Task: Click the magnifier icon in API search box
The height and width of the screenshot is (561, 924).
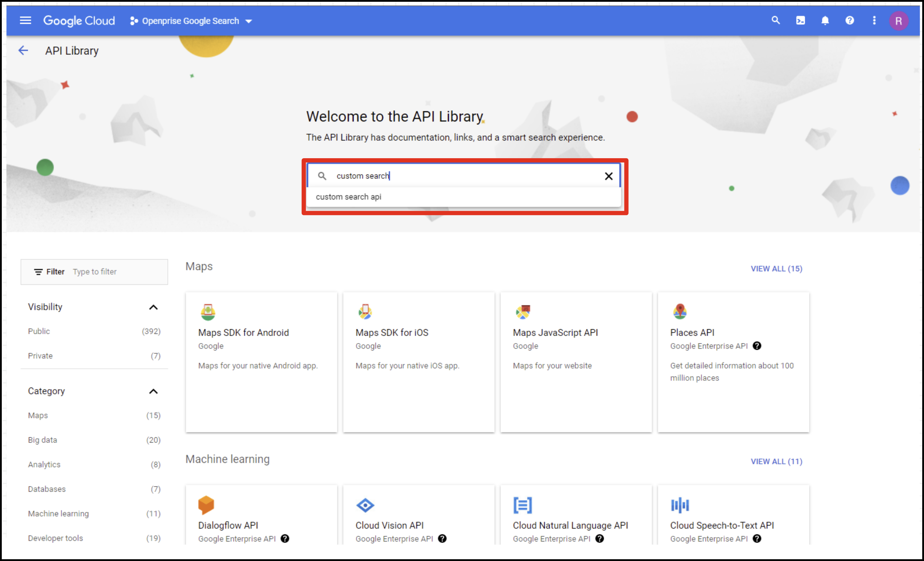Action: click(322, 176)
